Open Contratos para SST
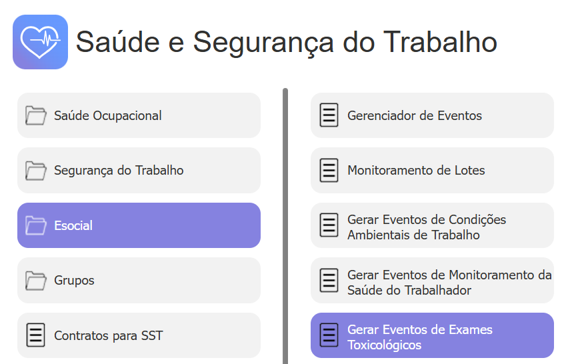Screen dimensions: 588x364 tap(108, 336)
